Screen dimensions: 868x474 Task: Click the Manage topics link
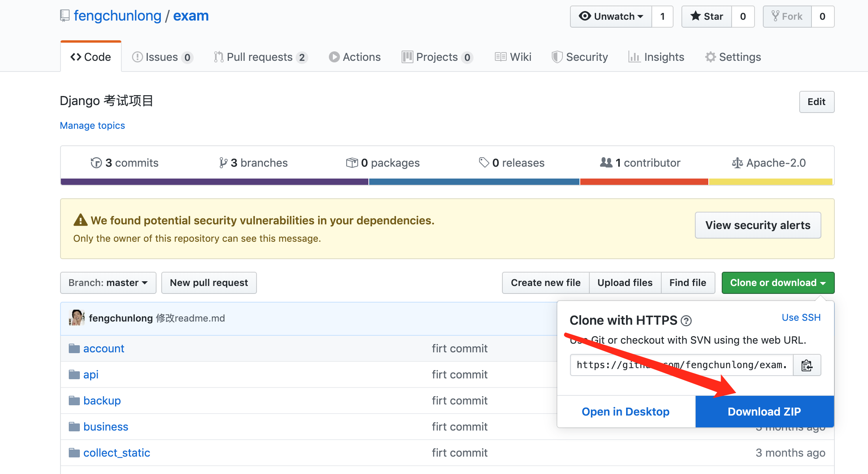[x=92, y=126]
